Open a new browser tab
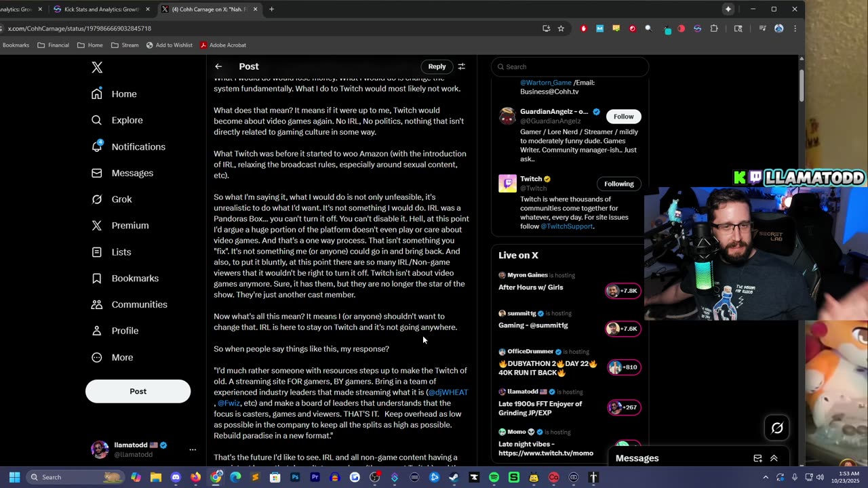Image resolution: width=868 pixels, height=488 pixels. pos(271,9)
